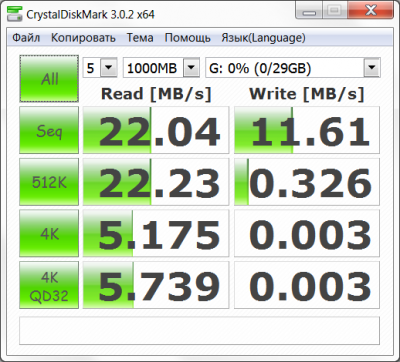Open the Помощь menu
Image resolution: width=400 pixels, height=362 pixels.
pyautogui.click(x=188, y=38)
